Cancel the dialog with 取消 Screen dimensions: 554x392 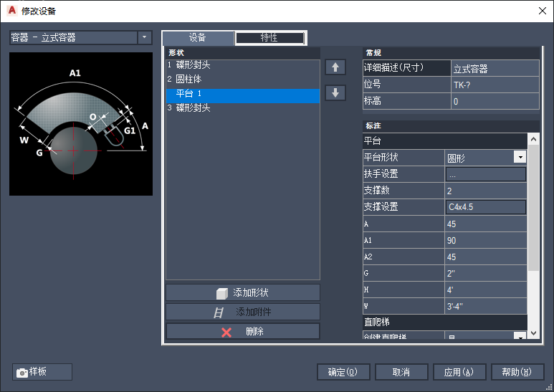pos(401,372)
